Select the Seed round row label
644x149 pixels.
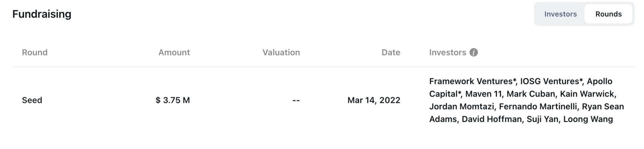tap(32, 100)
